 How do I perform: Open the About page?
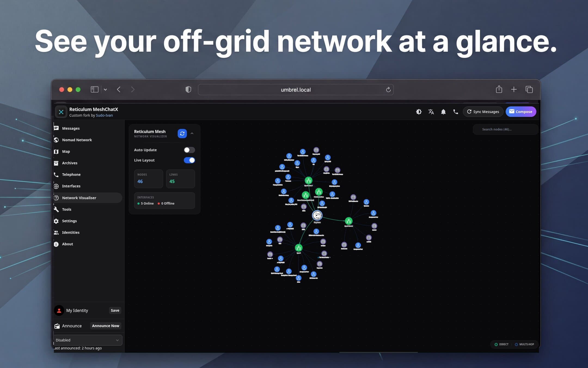click(88, 244)
